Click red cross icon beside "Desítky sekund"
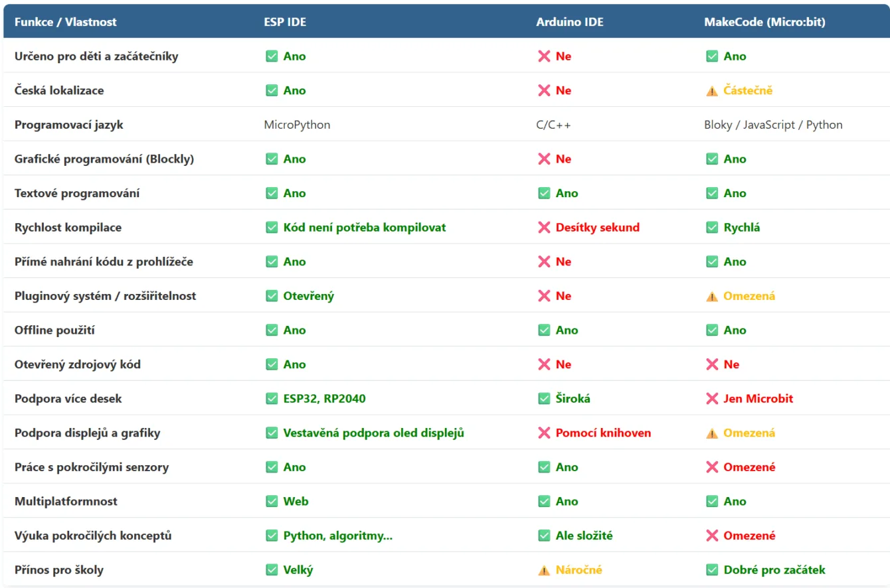The height and width of the screenshot is (588, 890). [x=544, y=228]
